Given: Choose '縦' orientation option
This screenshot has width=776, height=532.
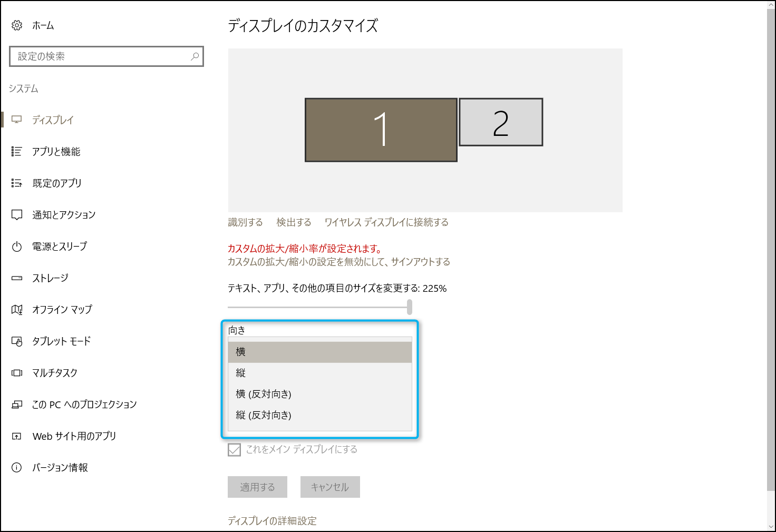Looking at the screenshot, I should [x=319, y=373].
